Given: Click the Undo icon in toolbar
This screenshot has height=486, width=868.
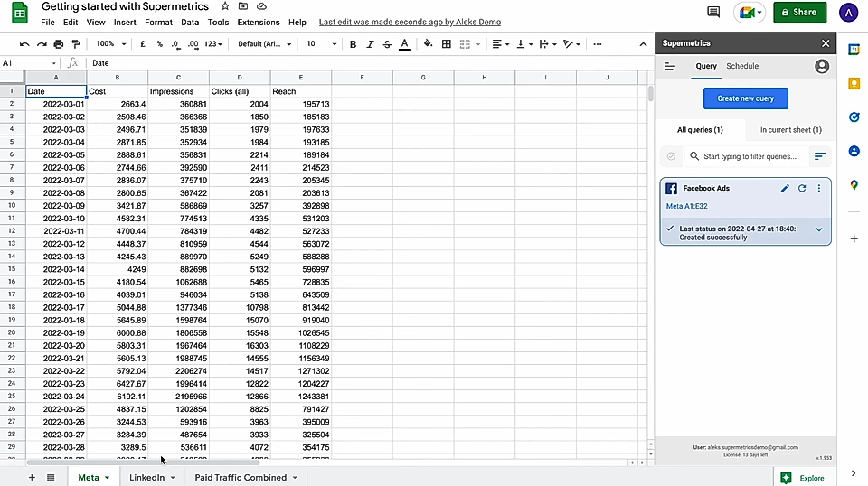Looking at the screenshot, I should point(24,44).
